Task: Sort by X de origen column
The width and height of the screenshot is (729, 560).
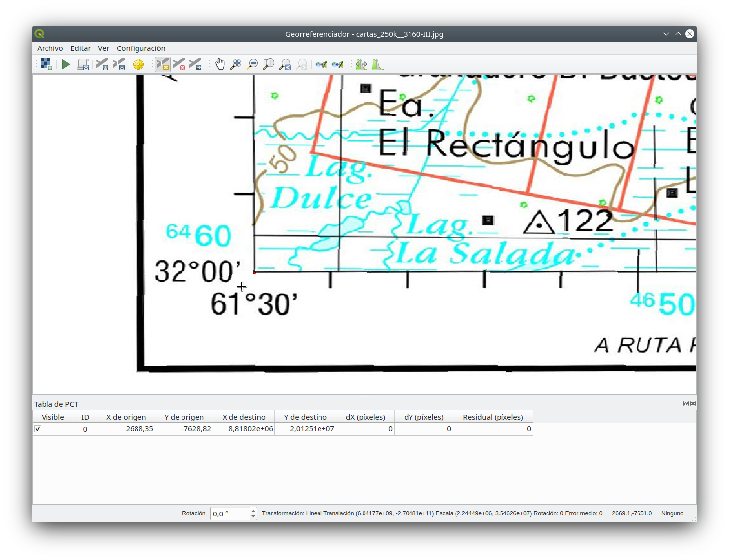Action: 126,417
